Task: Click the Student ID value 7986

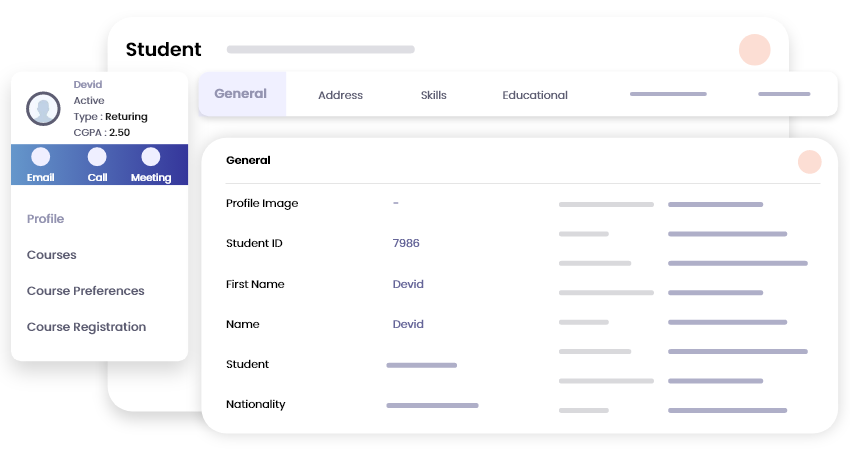Action: click(x=406, y=244)
